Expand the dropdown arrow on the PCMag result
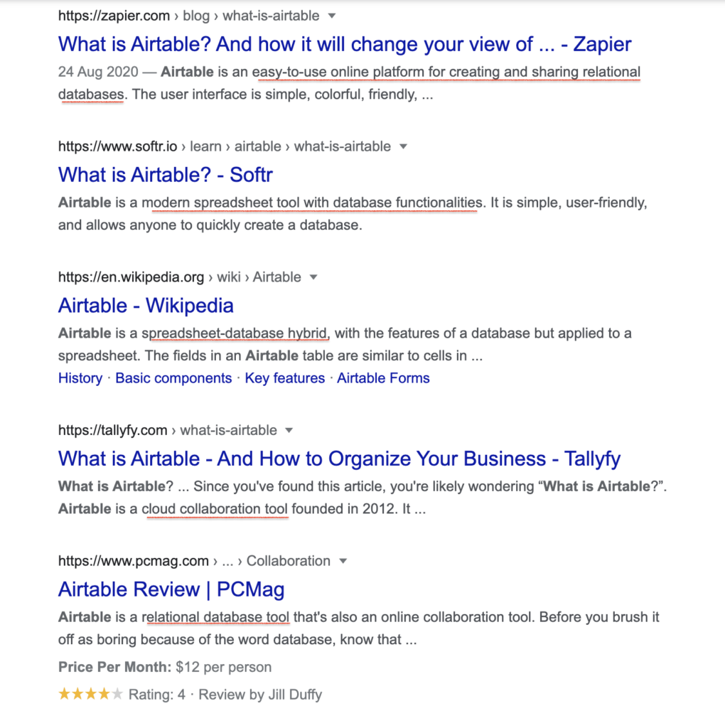The height and width of the screenshot is (728, 725). [x=343, y=561]
